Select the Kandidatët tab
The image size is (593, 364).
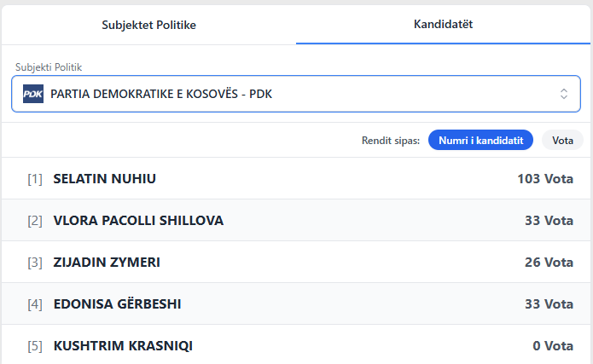[443, 24]
